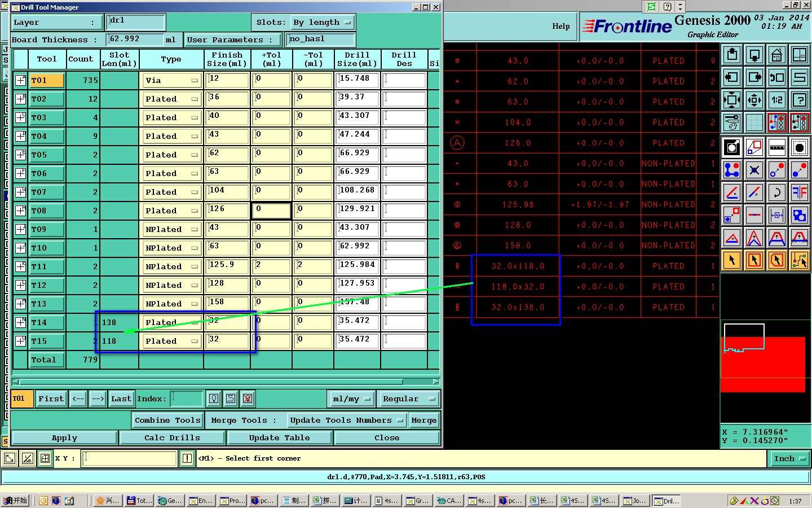Open the Type dropdown for T09 (NPlated)
The height and width of the screenshot is (508, 812).
click(x=171, y=229)
